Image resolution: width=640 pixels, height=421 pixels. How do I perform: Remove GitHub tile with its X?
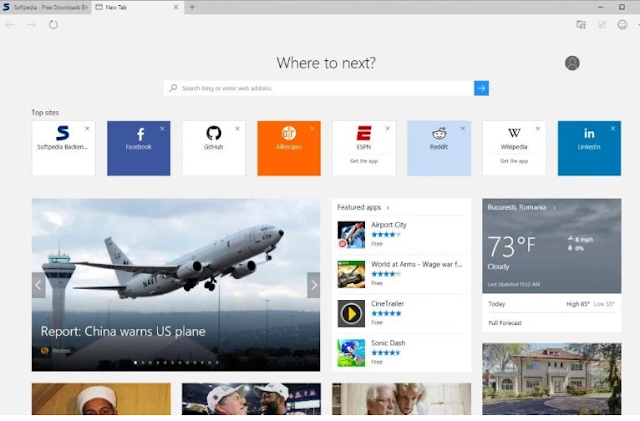(237, 128)
